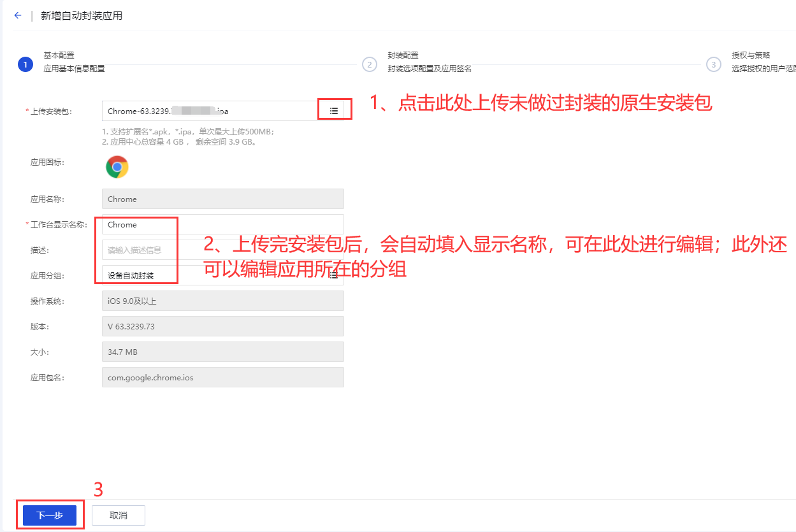Click the 操作系统 field showing iOS 9.0及以上
The height and width of the screenshot is (532, 796).
223,301
